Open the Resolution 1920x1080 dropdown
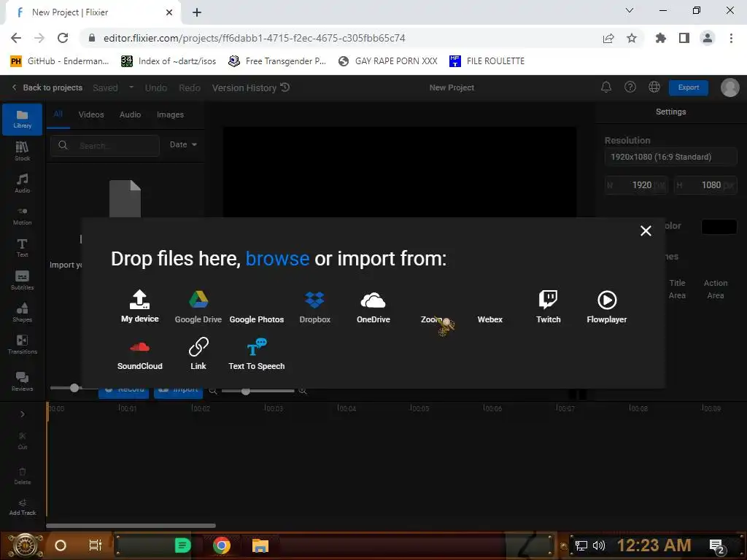 click(670, 157)
